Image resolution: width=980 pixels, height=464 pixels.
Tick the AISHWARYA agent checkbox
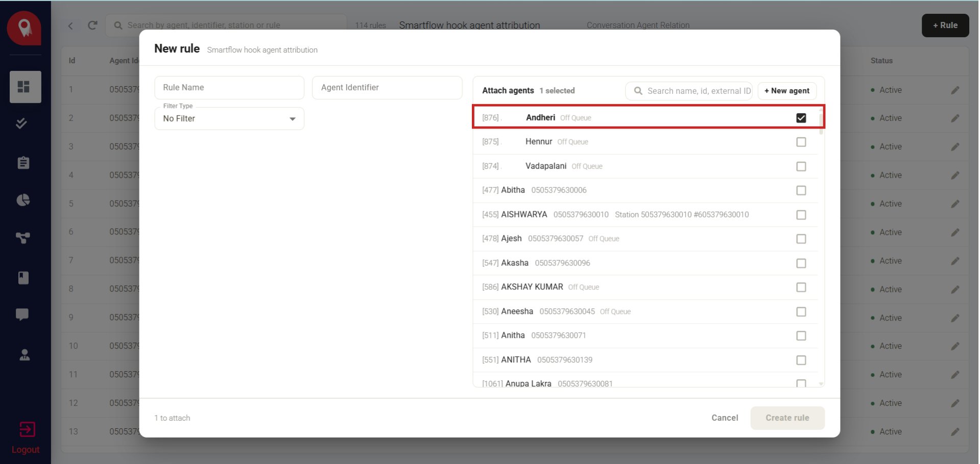pos(801,215)
